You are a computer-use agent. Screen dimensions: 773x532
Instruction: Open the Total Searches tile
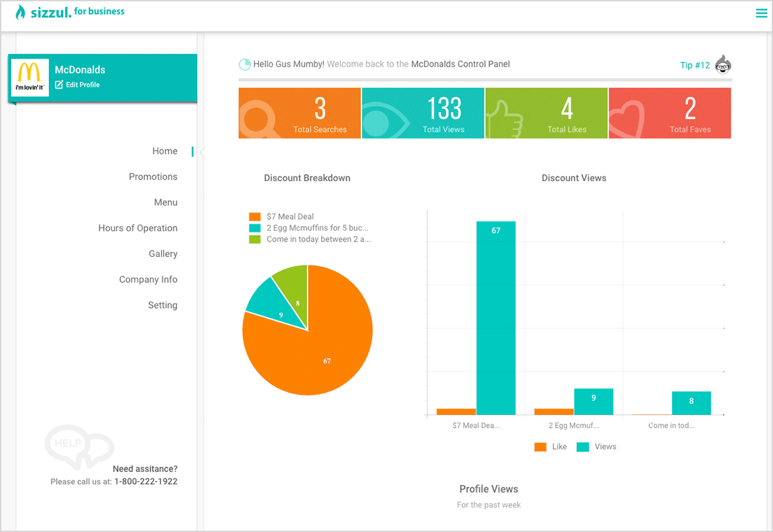300,113
